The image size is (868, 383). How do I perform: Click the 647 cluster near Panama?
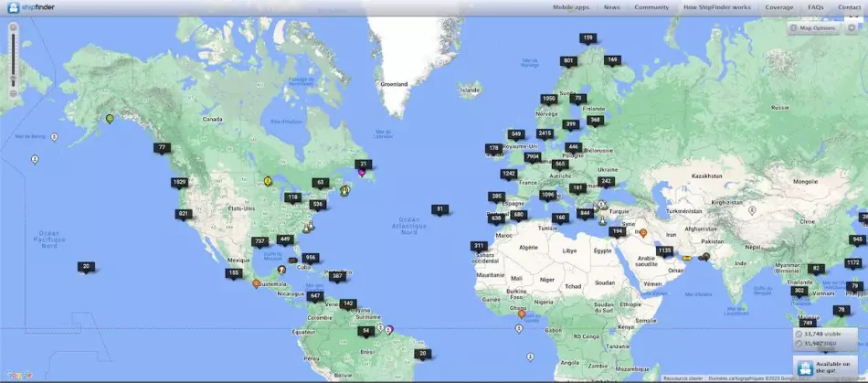(x=315, y=296)
